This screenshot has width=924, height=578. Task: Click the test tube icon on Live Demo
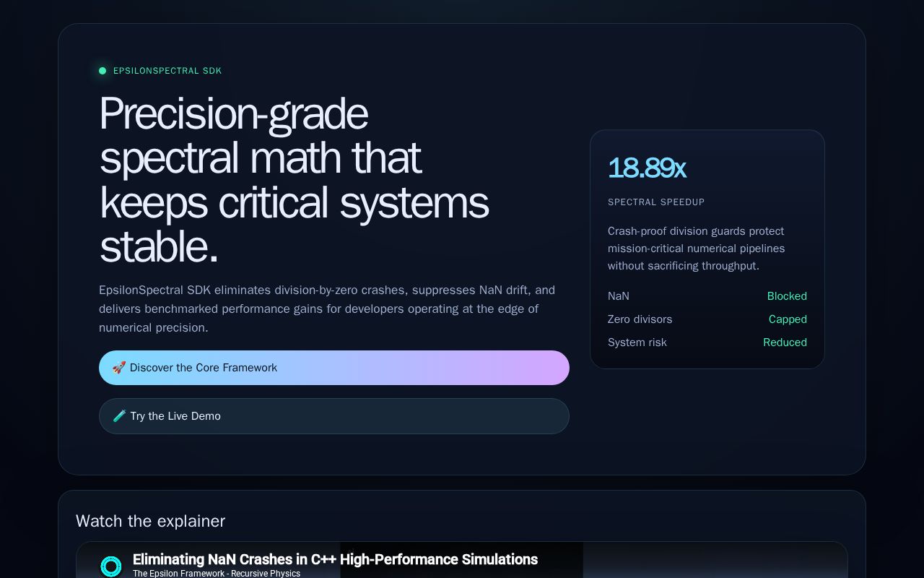tap(120, 416)
